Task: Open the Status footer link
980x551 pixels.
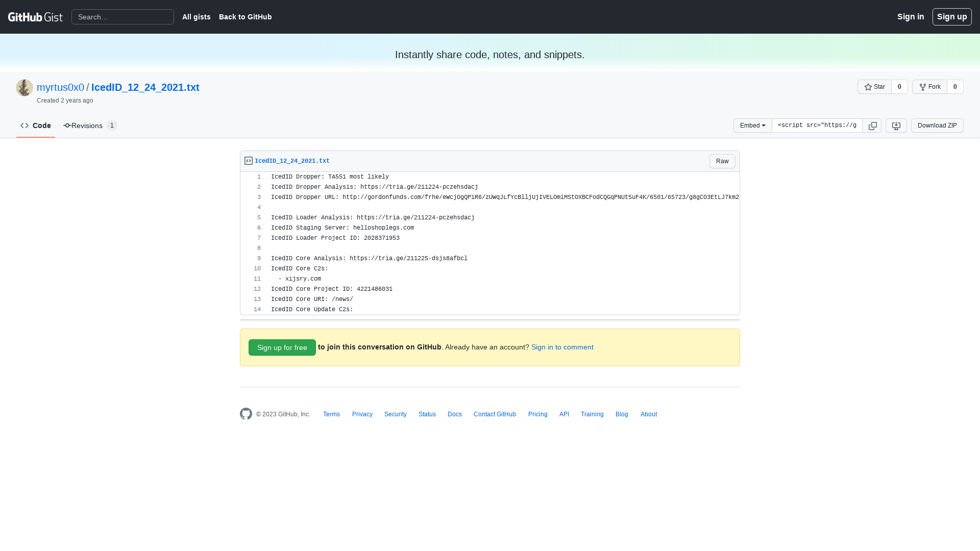Action: coord(427,414)
